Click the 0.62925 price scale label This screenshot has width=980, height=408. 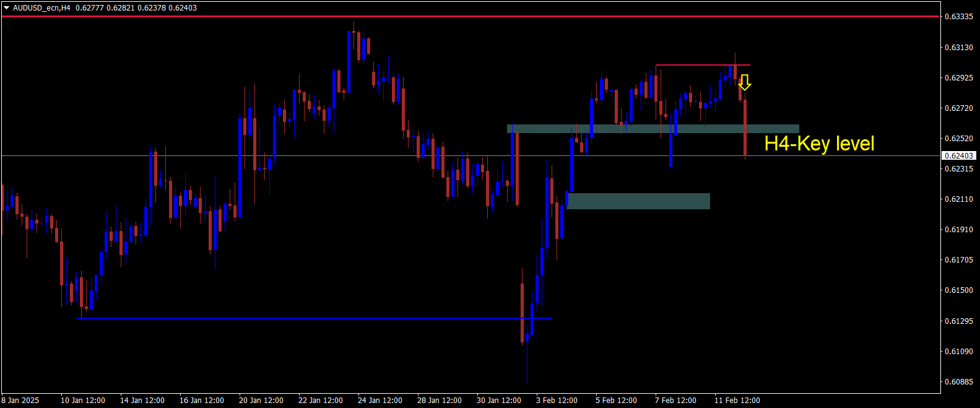pyautogui.click(x=959, y=78)
